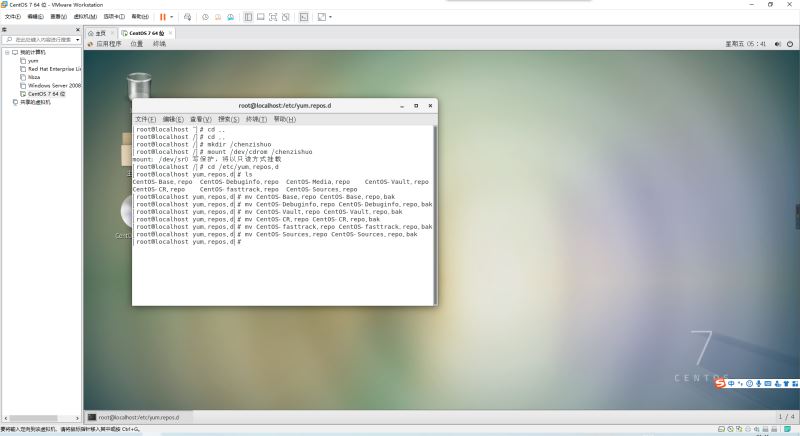Select 共享的虚拟机 in library
Image resolution: width=800 pixels, height=436 pixels.
click(32, 102)
